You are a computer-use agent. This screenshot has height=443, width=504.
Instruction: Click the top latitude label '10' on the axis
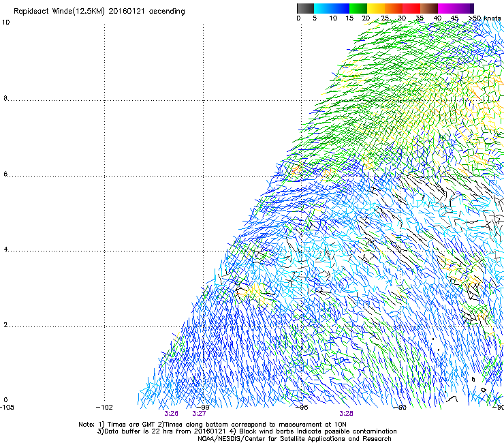[x=5, y=22]
